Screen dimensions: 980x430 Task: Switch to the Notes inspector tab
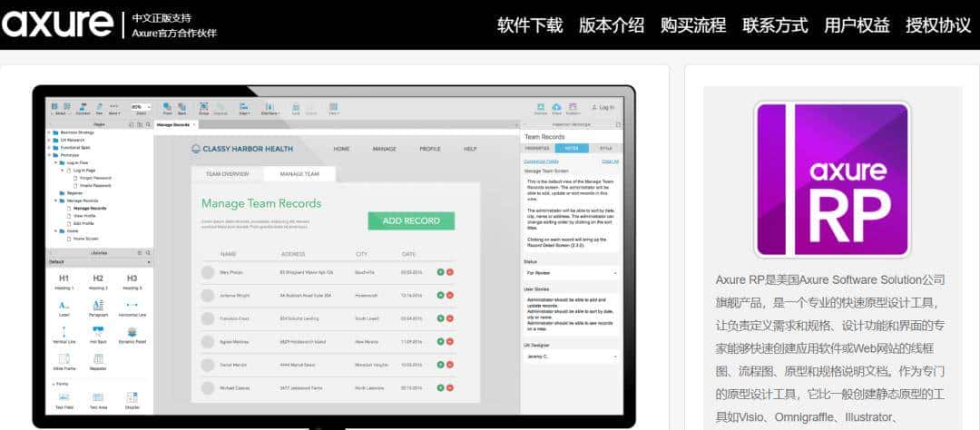572,148
